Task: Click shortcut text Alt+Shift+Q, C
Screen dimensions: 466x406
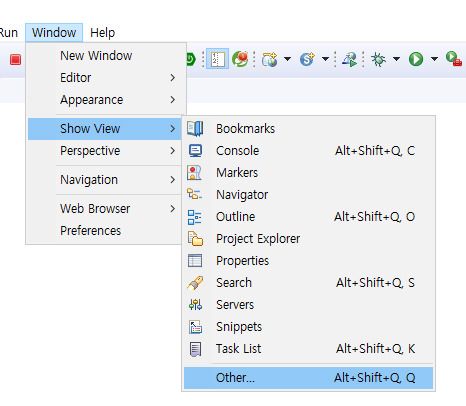Action: (375, 151)
